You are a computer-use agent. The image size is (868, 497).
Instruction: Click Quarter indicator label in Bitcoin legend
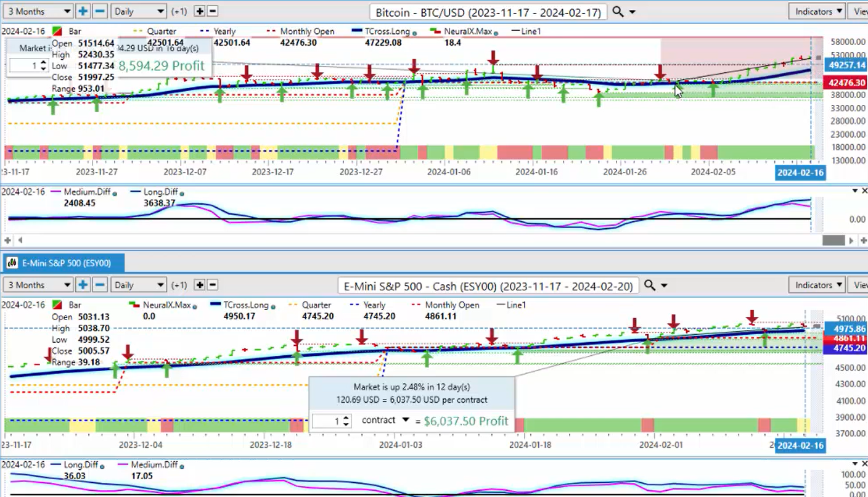[x=161, y=31]
